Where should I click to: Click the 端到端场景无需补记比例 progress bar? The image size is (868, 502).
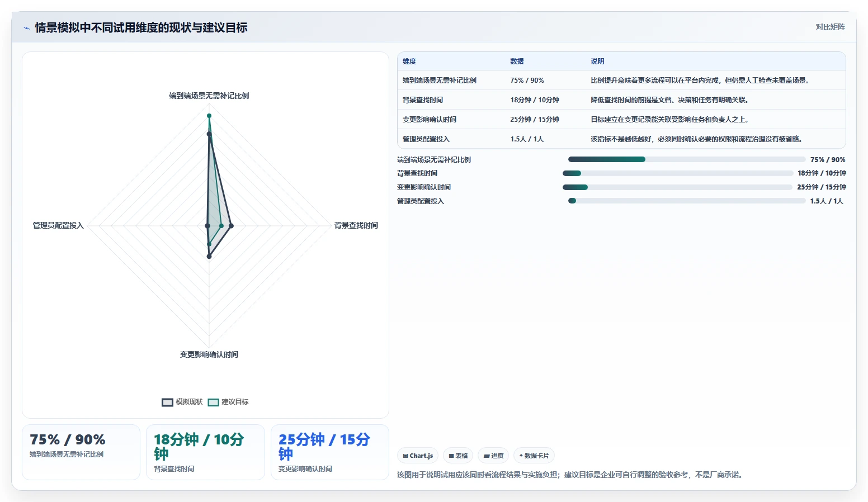pos(687,159)
